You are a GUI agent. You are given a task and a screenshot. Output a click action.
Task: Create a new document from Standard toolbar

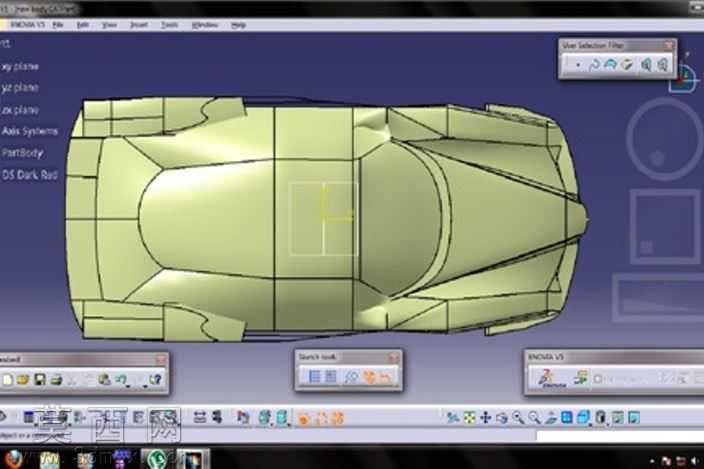pos(7,380)
